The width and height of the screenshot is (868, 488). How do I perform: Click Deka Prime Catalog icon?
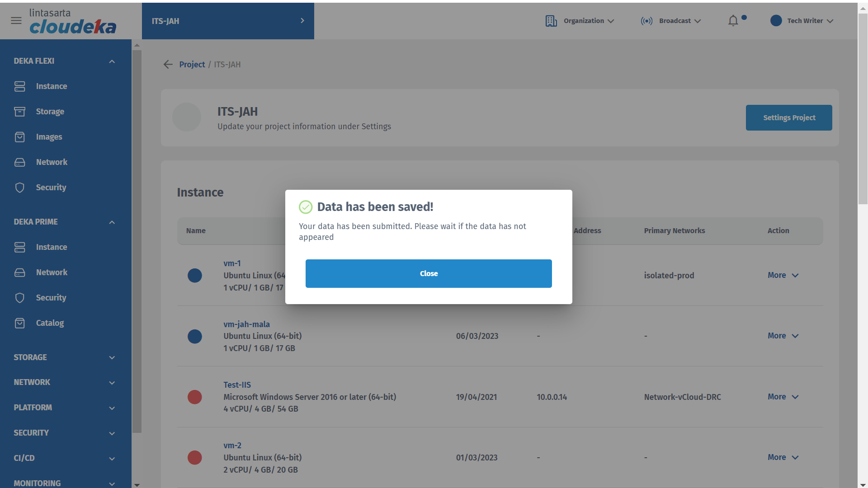20,323
